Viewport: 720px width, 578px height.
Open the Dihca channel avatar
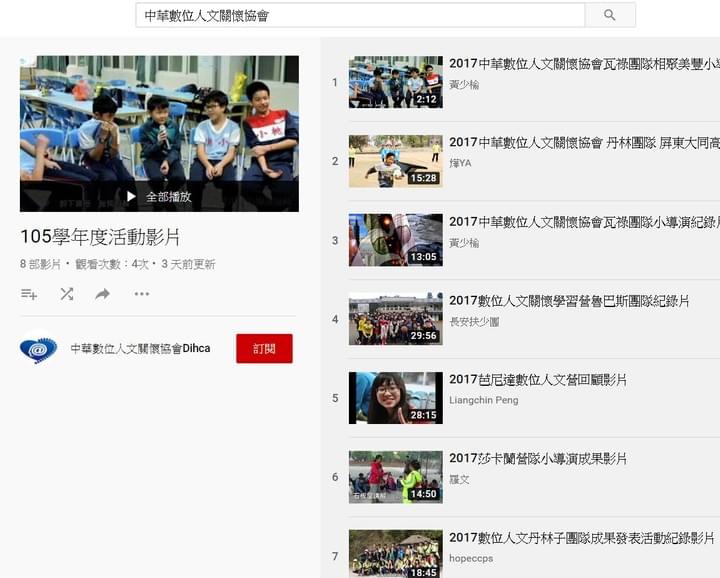point(39,349)
